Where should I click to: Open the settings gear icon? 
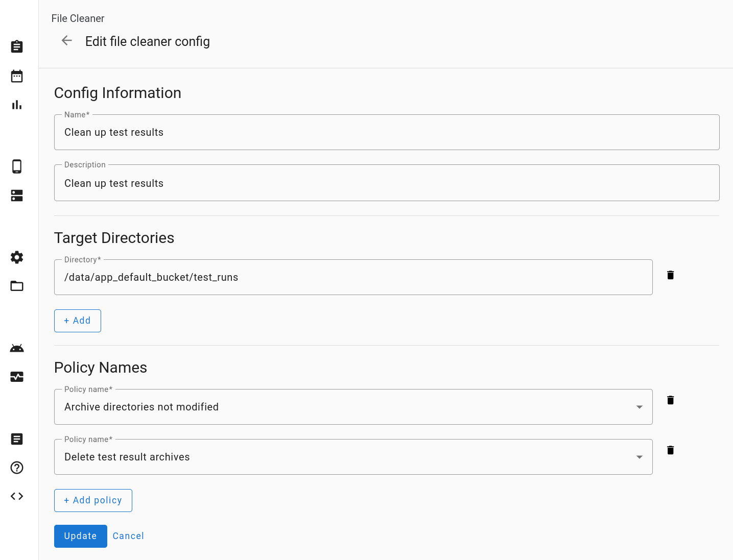point(16,257)
